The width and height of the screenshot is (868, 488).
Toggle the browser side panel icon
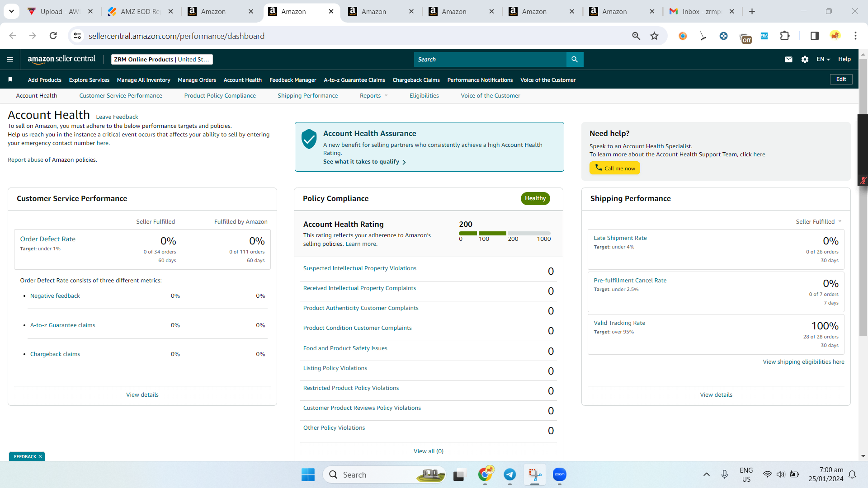(x=815, y=36)
